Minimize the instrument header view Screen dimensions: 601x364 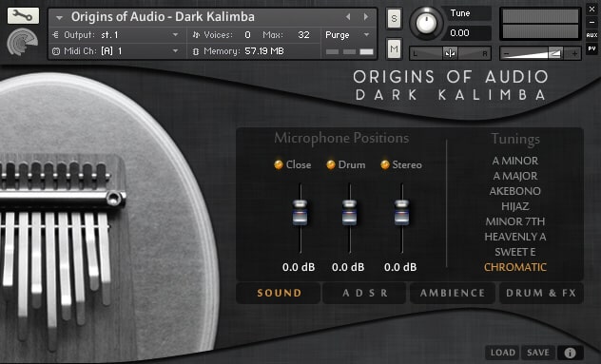[591, 22]
